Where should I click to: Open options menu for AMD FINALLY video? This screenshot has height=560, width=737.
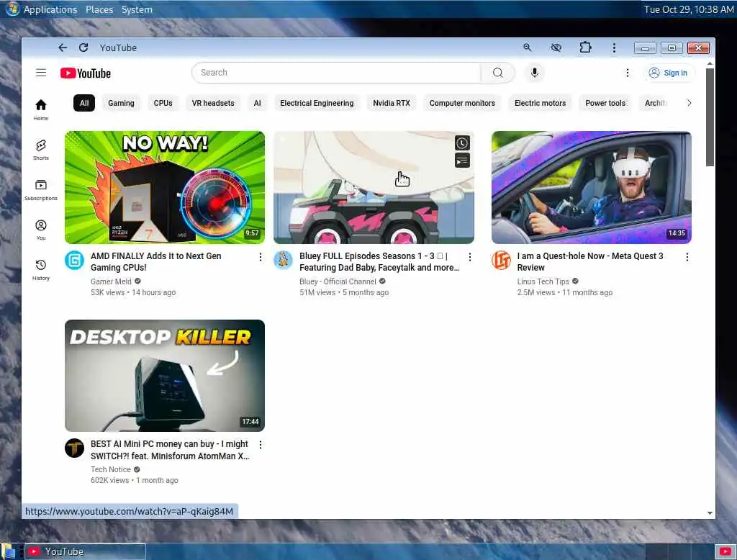[x=261, y=257]
